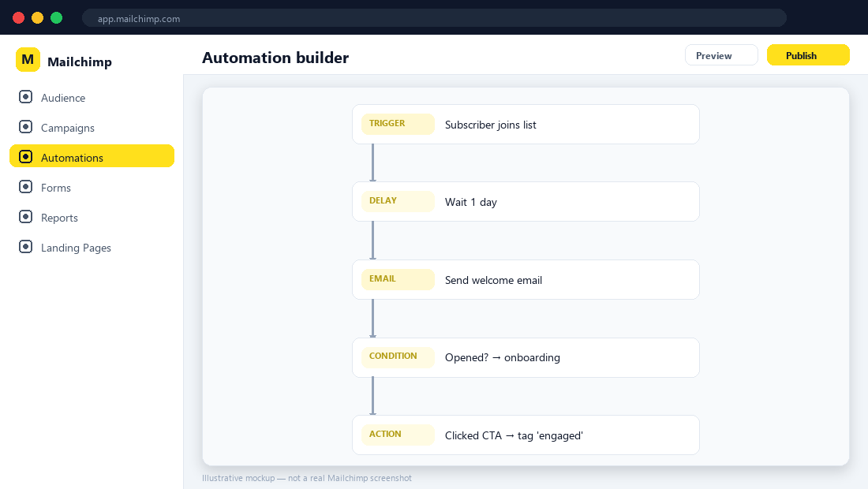
Task: Select the DELAY badge
Action: [x=398, y=201]
